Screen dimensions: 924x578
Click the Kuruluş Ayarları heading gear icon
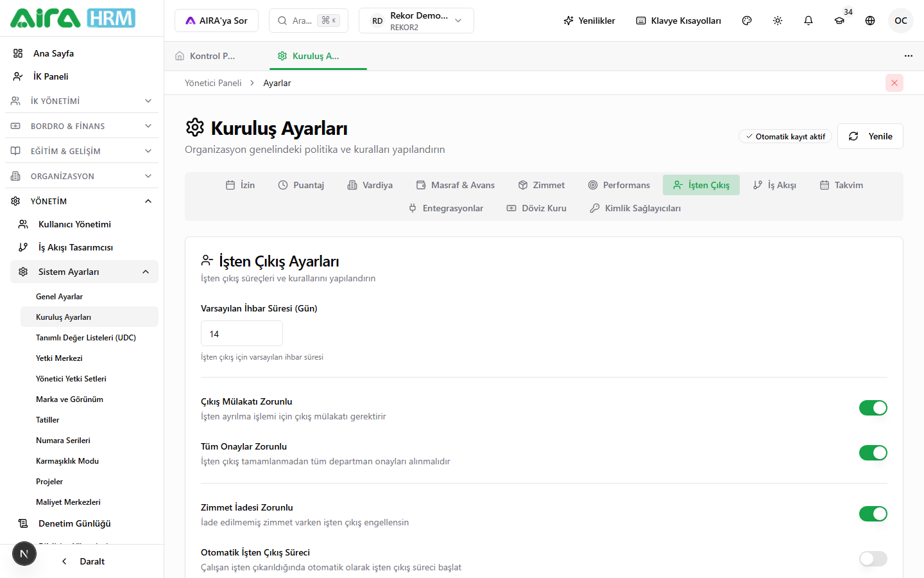195,127
